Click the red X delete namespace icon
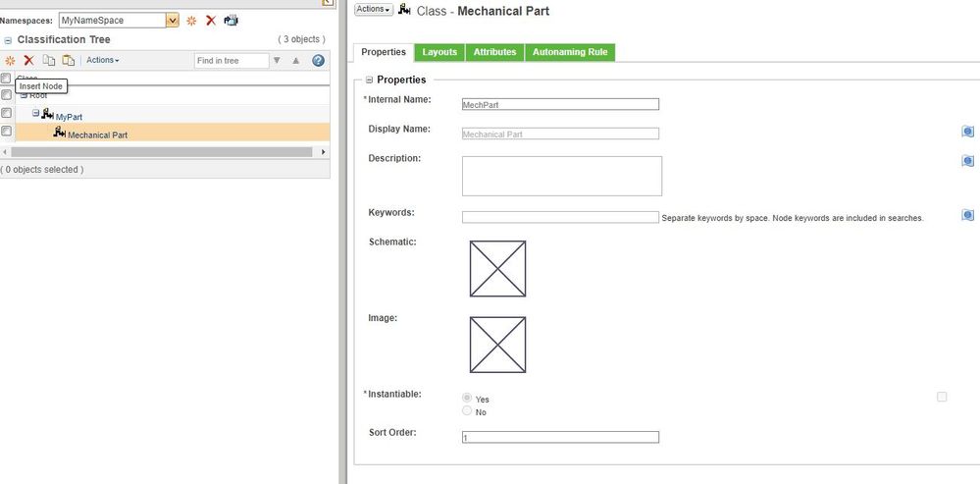The width and height of the screenshot is (980, 484). [x=211, y=21]
